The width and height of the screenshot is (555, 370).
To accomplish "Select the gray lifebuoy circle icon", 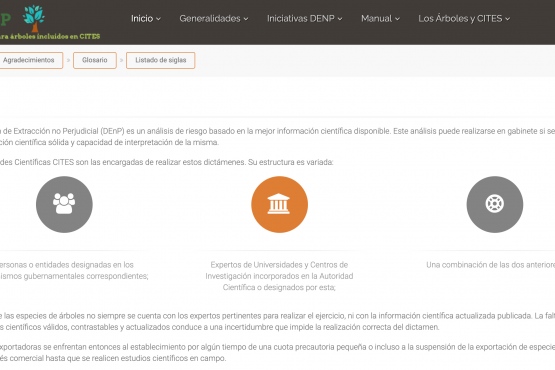I will click(494, 204).
